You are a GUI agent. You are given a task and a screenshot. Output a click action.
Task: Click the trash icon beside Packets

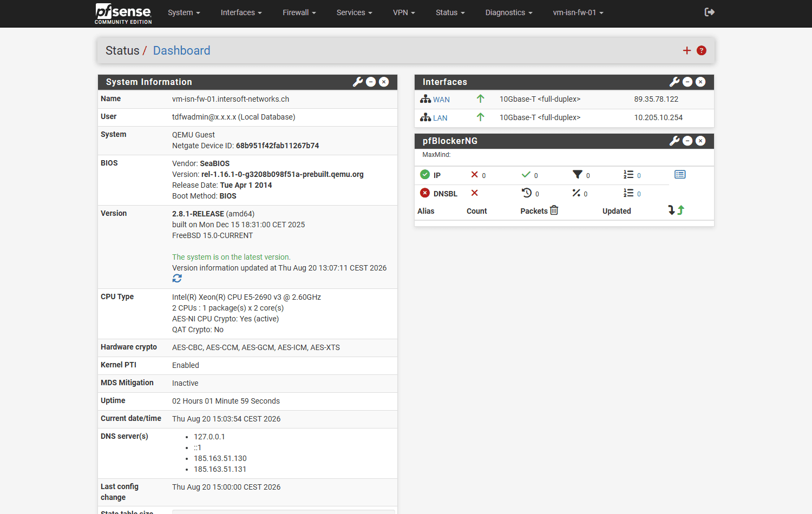click(x=554, y=210)
